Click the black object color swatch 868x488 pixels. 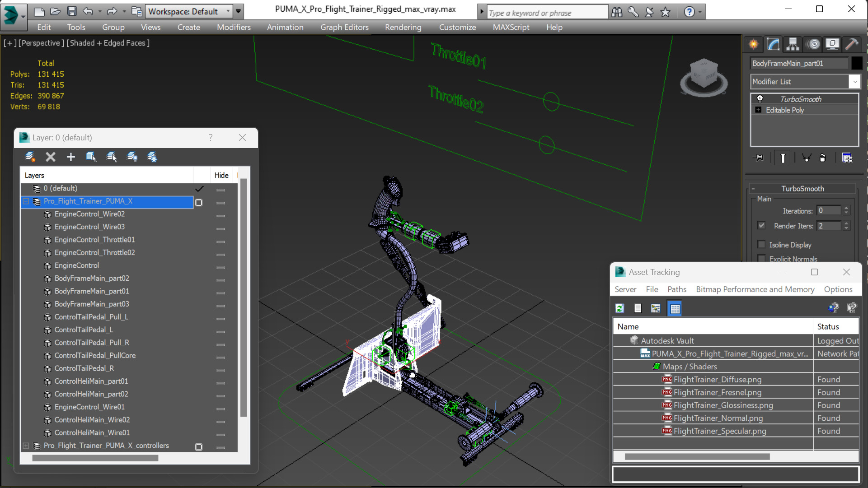pos(856,63)
